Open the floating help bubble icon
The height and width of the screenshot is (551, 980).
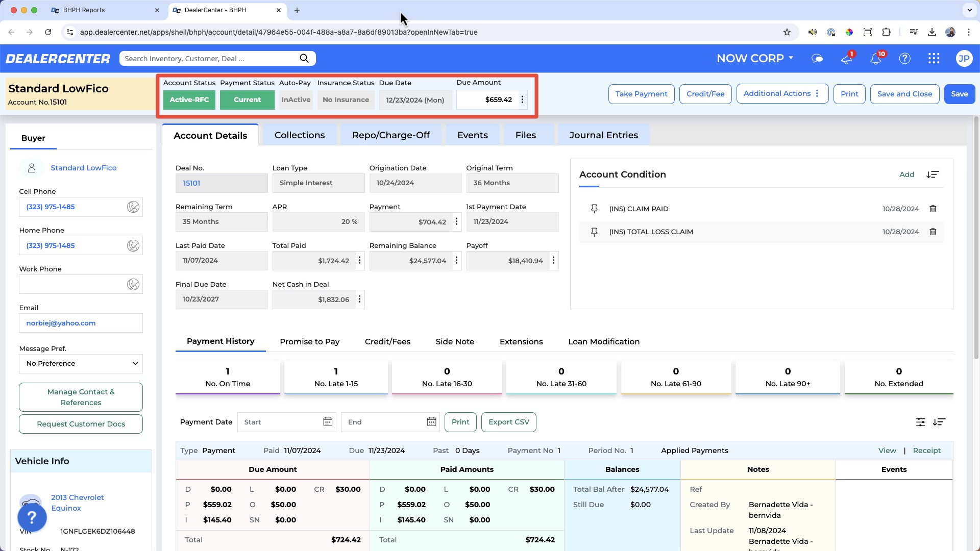32,517
